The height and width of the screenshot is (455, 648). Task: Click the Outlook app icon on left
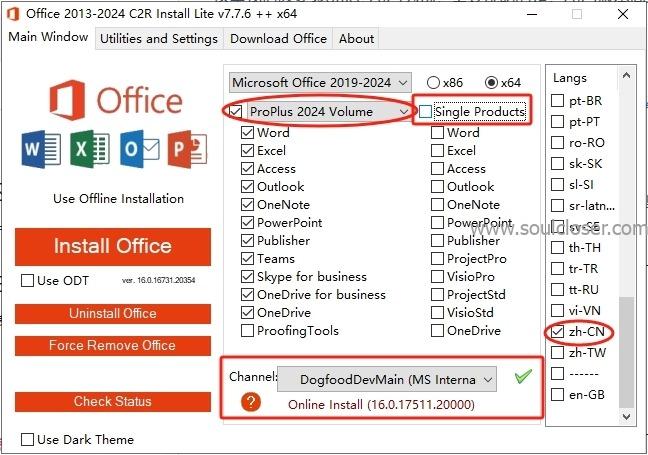tap(140, 149)
